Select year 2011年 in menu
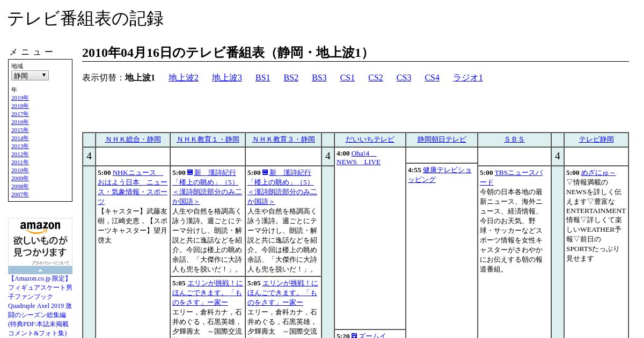 pyautogui.click(x=20, y=163)
